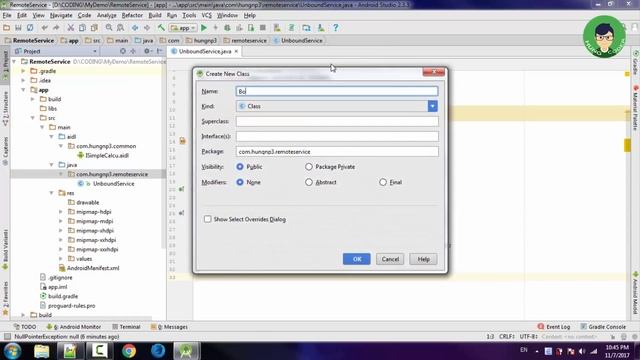Open the File menu

[x=7, y=16]
